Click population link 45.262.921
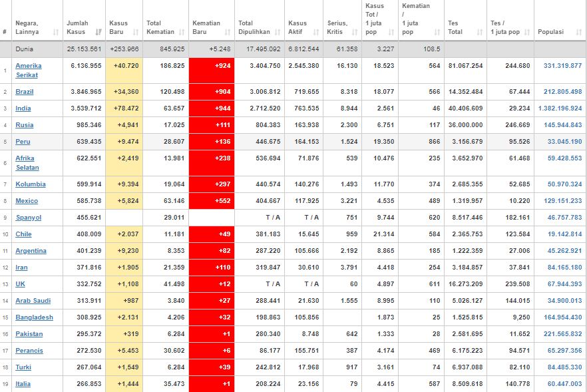This screenshot has width=587, height=392. coord(564,251)
